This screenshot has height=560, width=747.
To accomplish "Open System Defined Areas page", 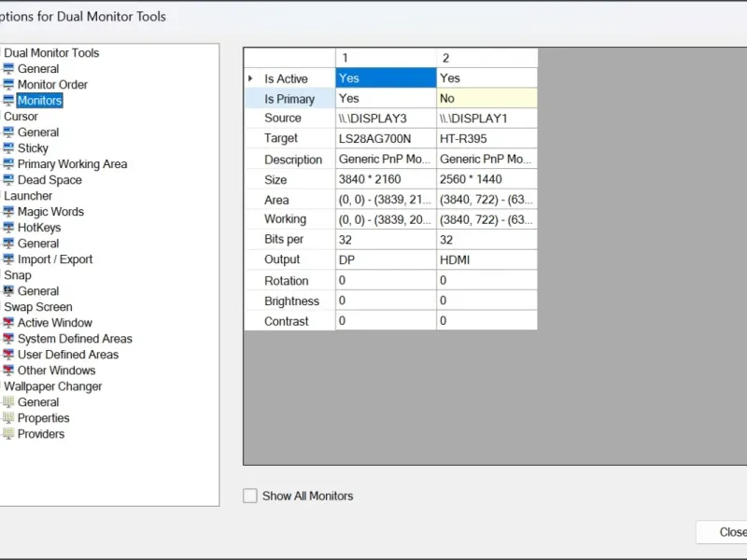I will 75,339.
